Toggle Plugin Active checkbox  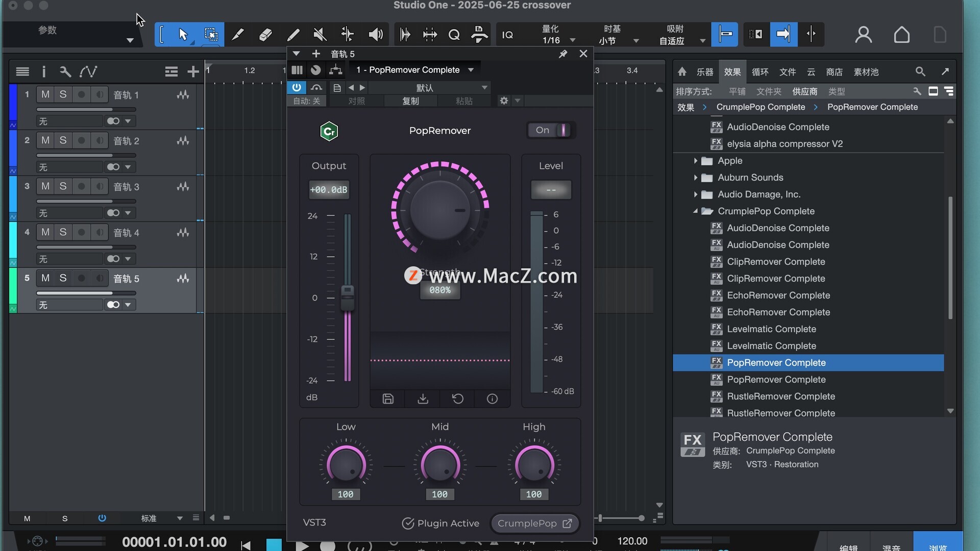[x=408, y=523]
